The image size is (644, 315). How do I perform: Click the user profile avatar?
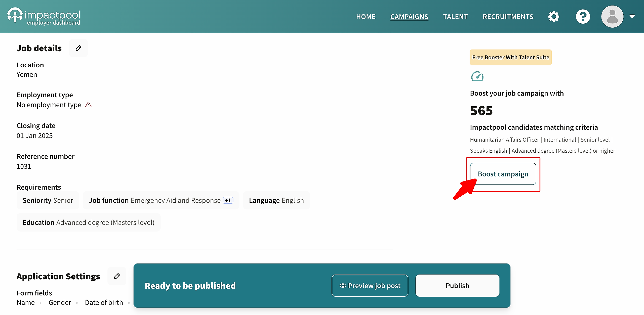[x=612, y=17]
